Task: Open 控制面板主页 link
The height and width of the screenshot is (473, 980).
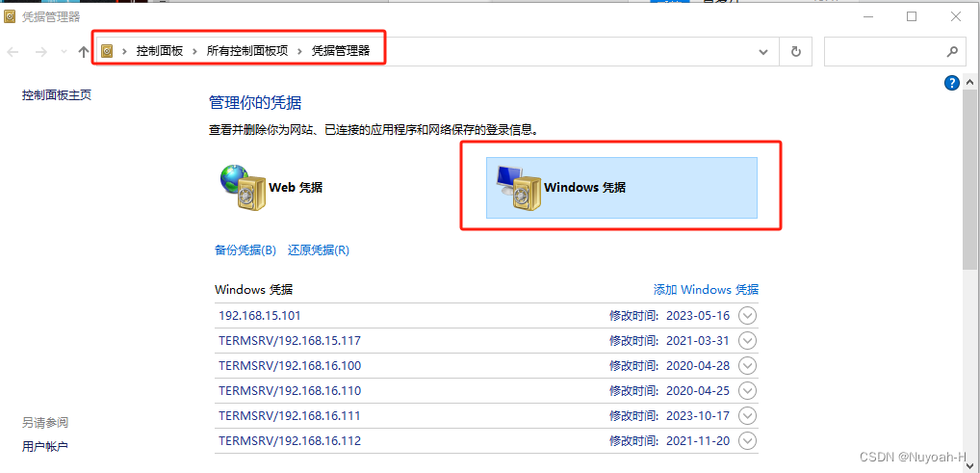Action: tap(57, 95)
